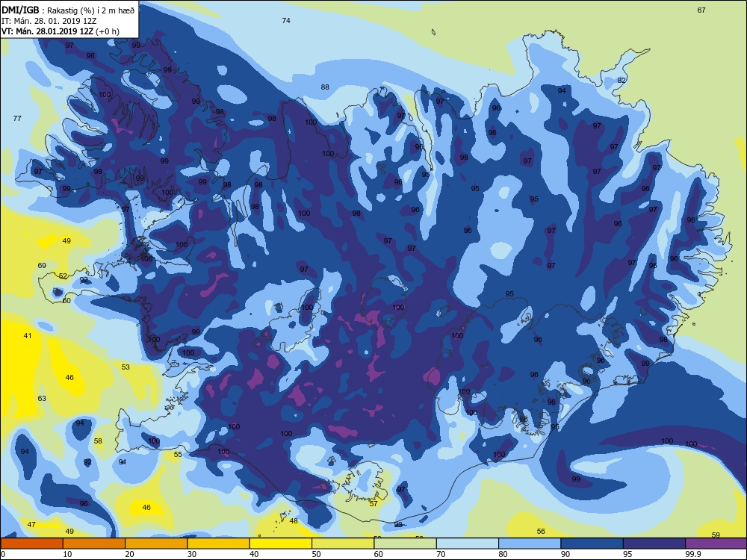Click the map value '52'
The image size is (747, 560).
(x=63, y=276)
